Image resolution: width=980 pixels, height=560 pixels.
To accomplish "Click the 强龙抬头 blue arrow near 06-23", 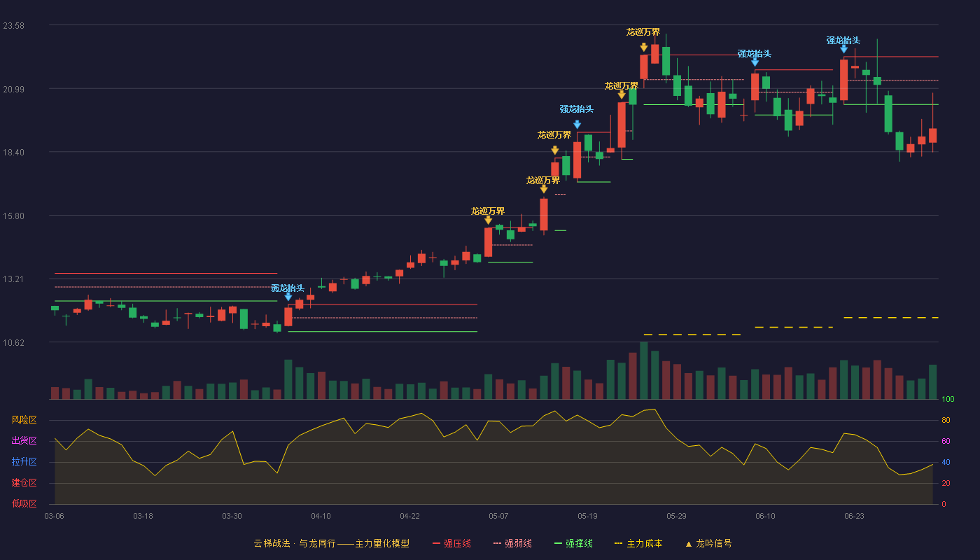I will coord(843,49).
